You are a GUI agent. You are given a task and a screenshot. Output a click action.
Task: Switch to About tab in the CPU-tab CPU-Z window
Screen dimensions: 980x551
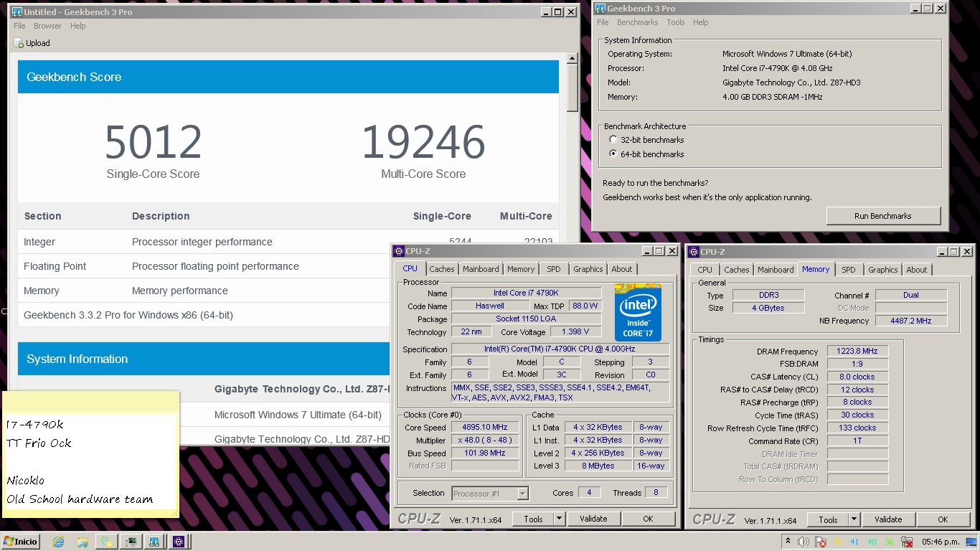pos(622,269)
